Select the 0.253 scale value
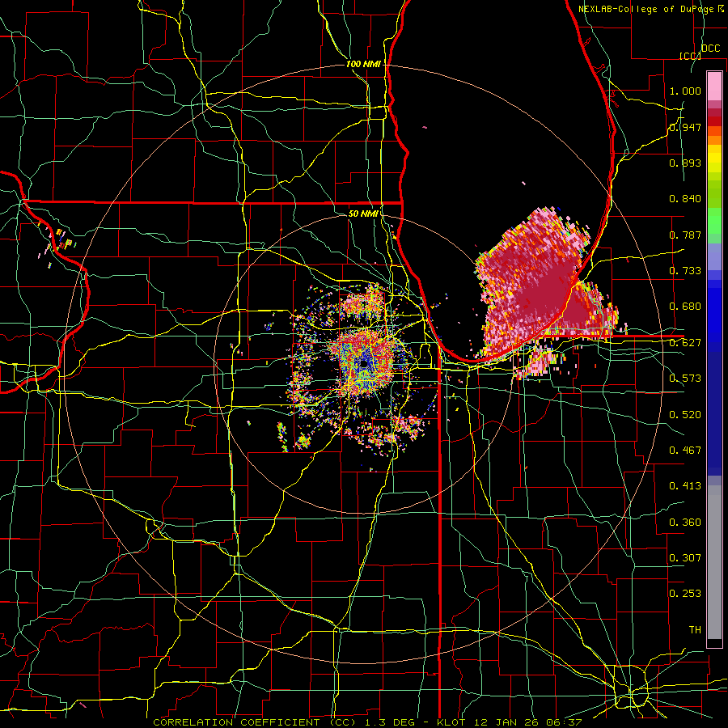The width and height of the screenshot is (728, 728). click(685, 594)
